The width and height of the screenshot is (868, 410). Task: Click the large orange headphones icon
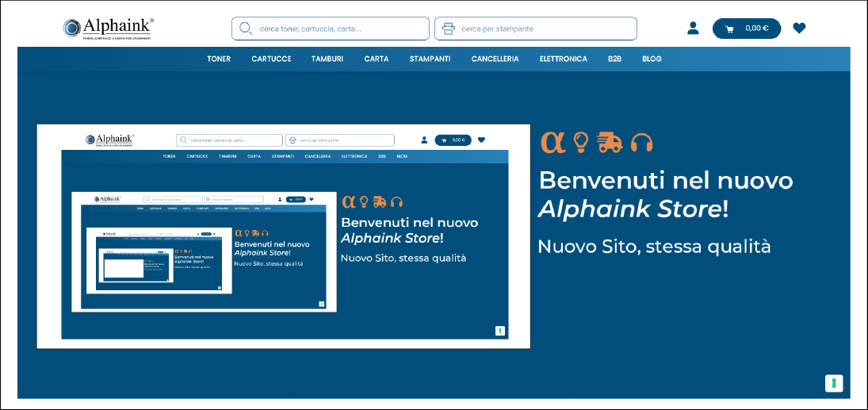[x=641, y=142]
